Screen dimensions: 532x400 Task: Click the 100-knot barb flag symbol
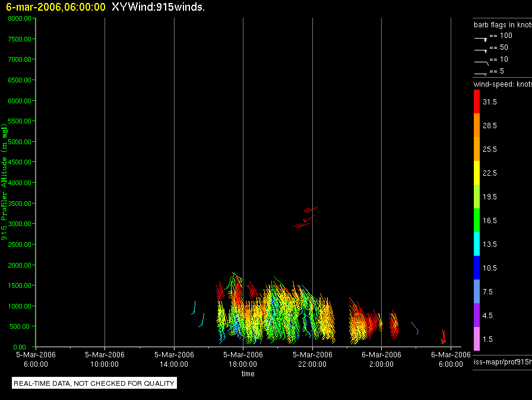coord(480,39)
